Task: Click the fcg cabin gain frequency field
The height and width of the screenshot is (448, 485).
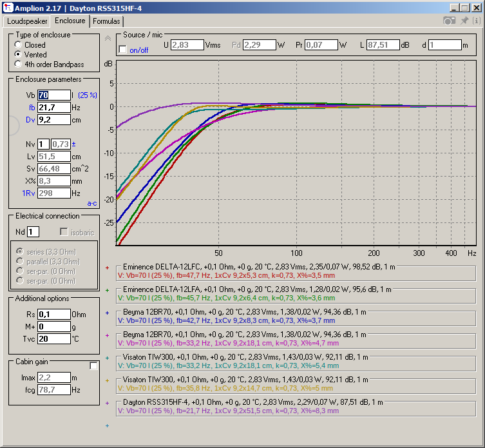Action: [x=54, y=389]
